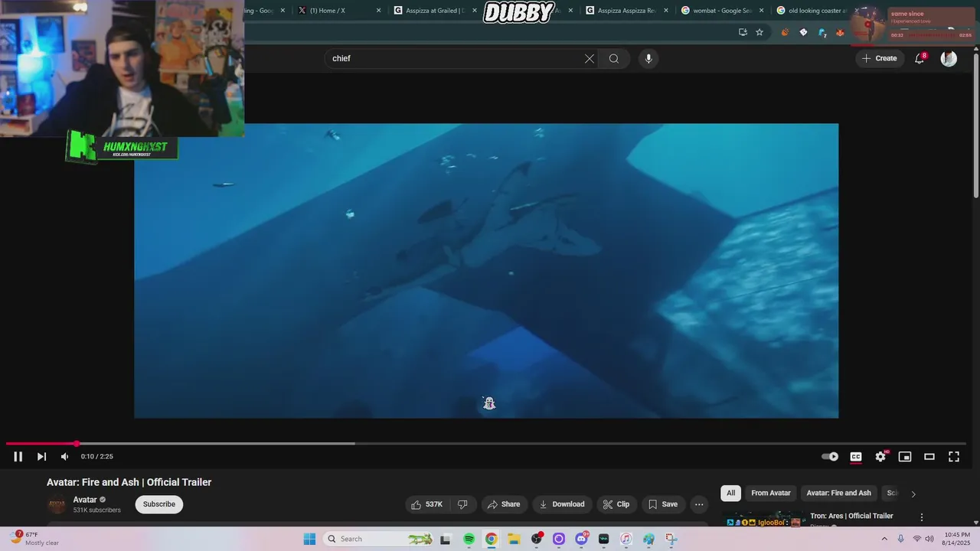Open iTunes music app from taskbar

point(626,539)
